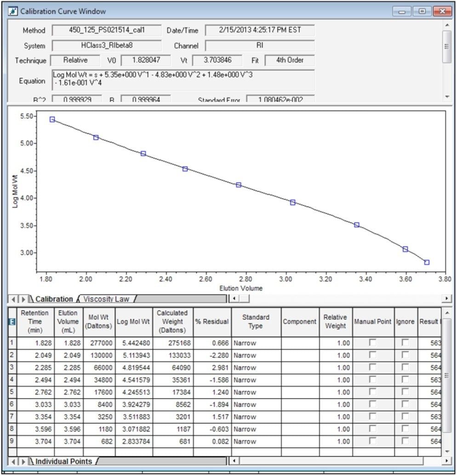Click calibration point marker near 2.49 elution volume

point(185,169)
